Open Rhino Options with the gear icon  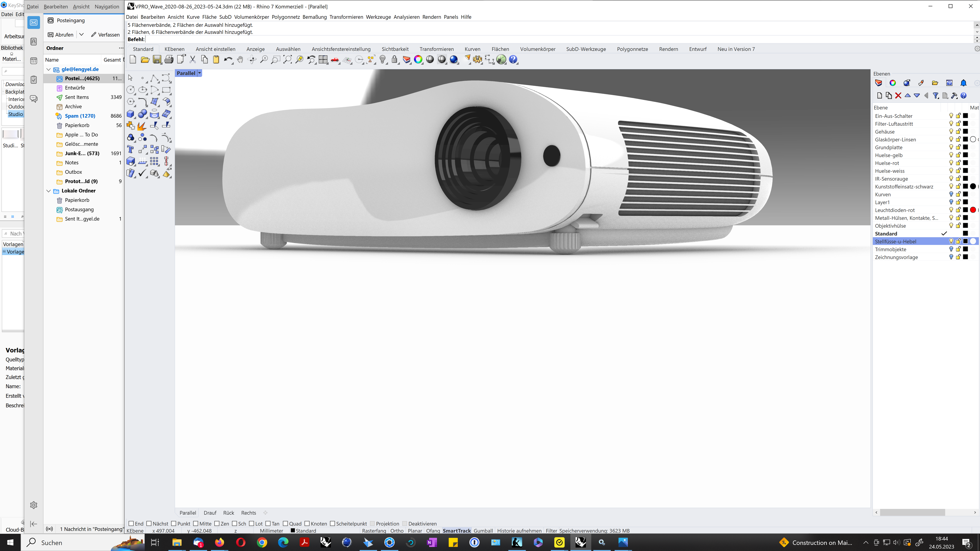click(478, 59)
